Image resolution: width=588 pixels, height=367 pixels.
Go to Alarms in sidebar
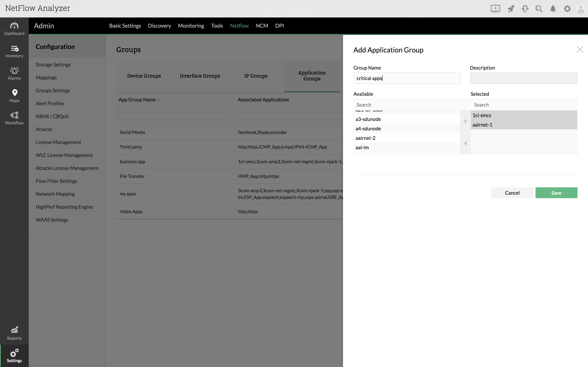click(x=14, y=74)
